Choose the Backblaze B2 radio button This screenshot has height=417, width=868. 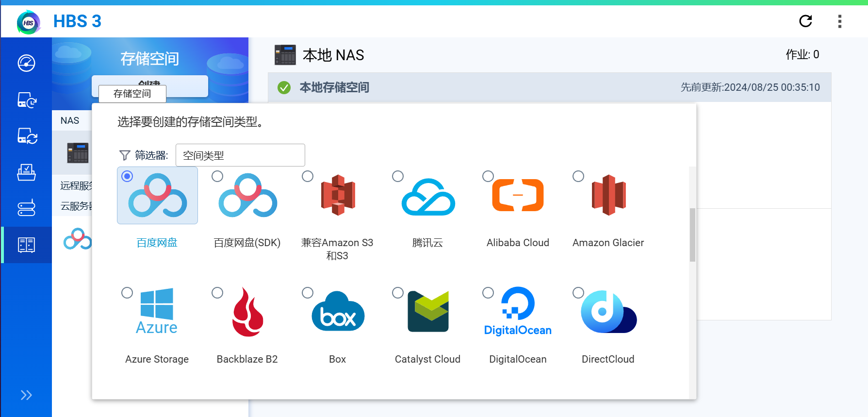click(217, 293)
